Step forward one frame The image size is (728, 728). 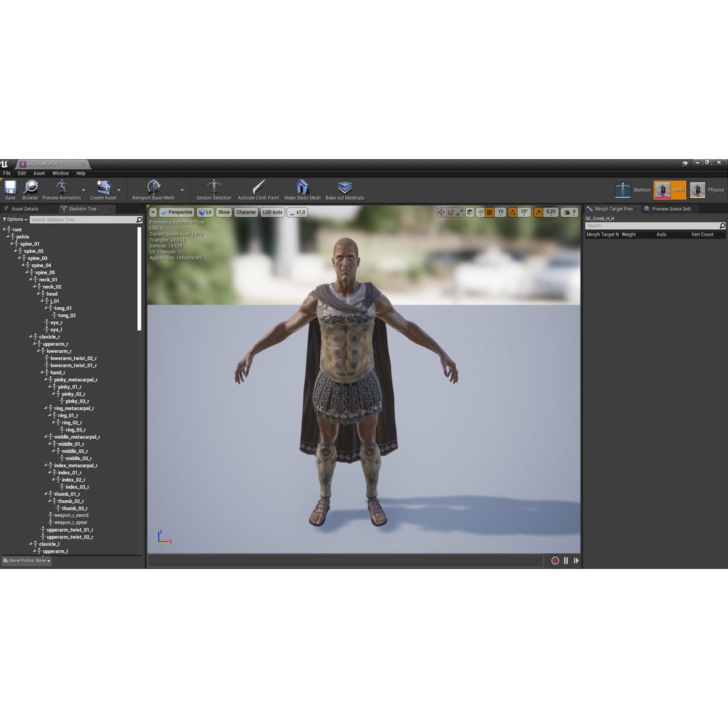coord(576,561)
